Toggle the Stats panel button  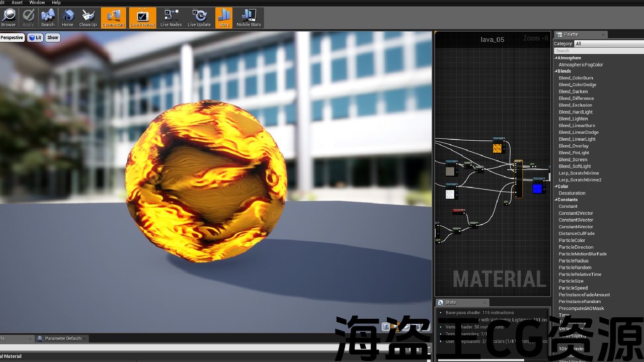coord(224,18)
